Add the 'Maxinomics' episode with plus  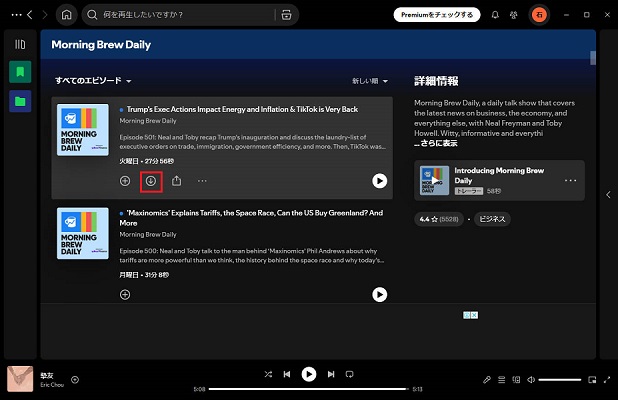pos(125,294)
